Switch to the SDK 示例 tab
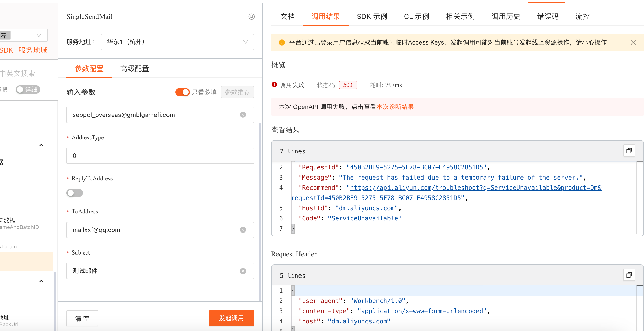644x331 pixels. click(x=372, y=17)
